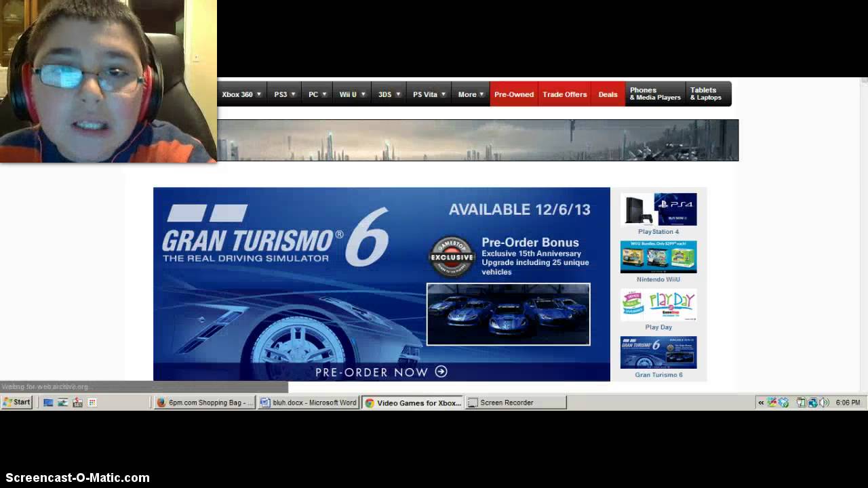The image size is (868, 488).
Task: Click the Show Desktop quick launch icon
Action: click(48, 403)
